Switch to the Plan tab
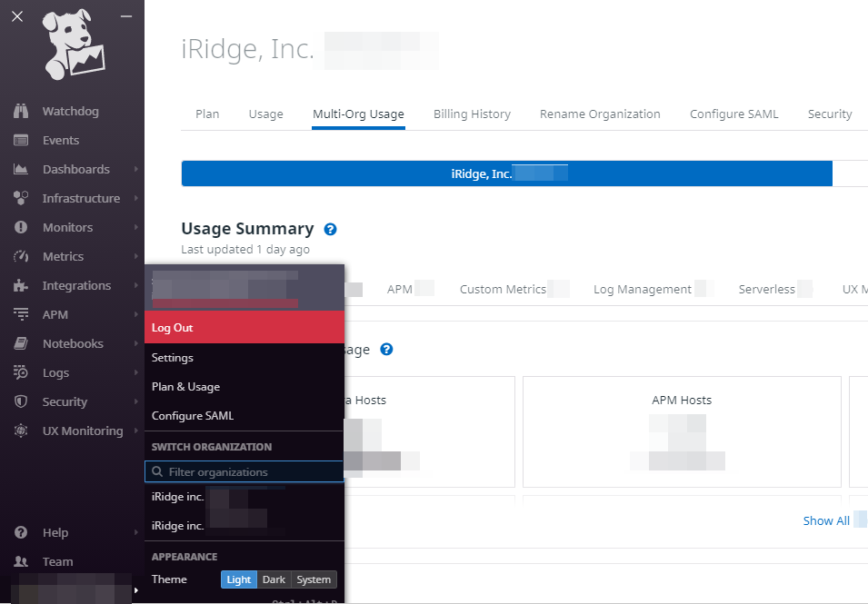The image size is (868, 604). point(207,114)
